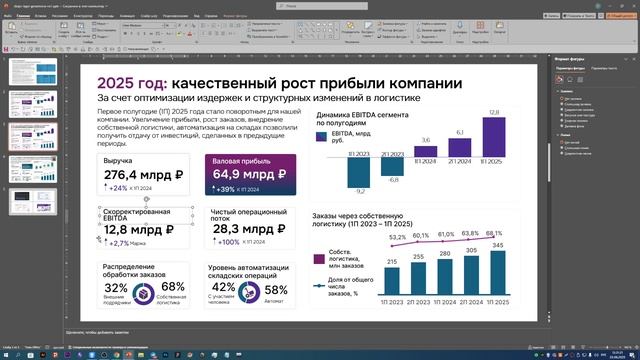Open the Файл tab
The width and height of the screenshot is (640, 360).
click(8, 16)
